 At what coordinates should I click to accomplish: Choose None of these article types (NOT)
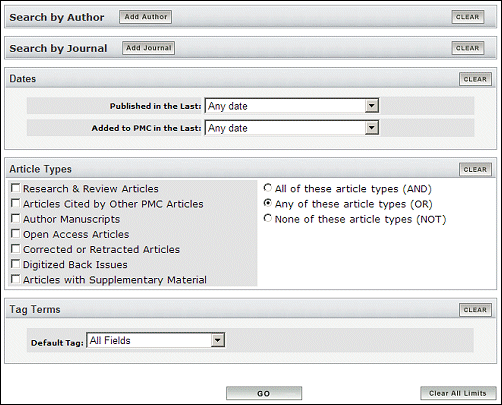(268, 218)
